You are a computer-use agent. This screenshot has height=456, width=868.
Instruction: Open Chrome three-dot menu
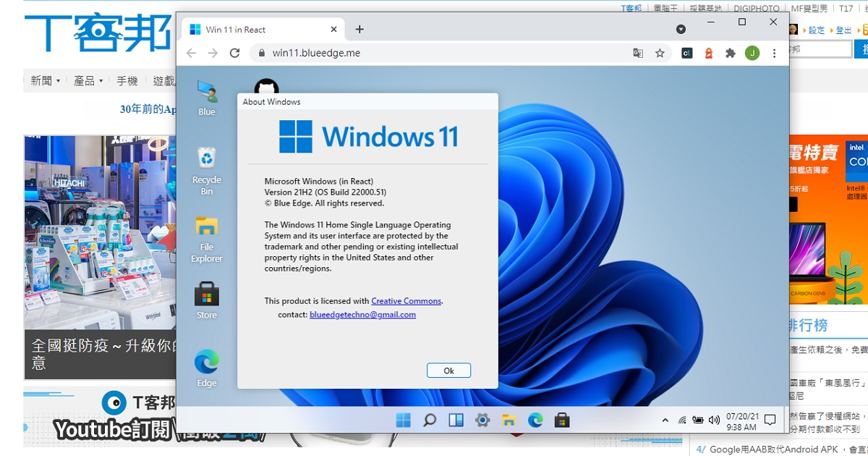[x=775, y=53]
